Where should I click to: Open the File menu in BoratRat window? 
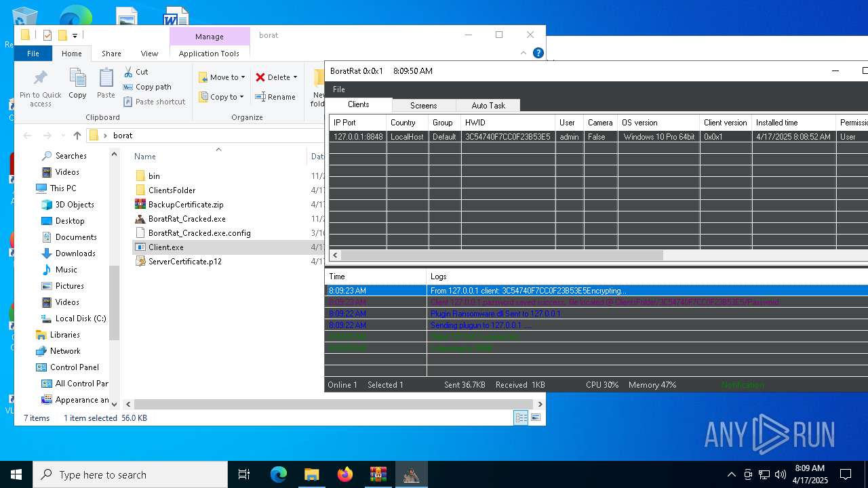coord(339,89)
